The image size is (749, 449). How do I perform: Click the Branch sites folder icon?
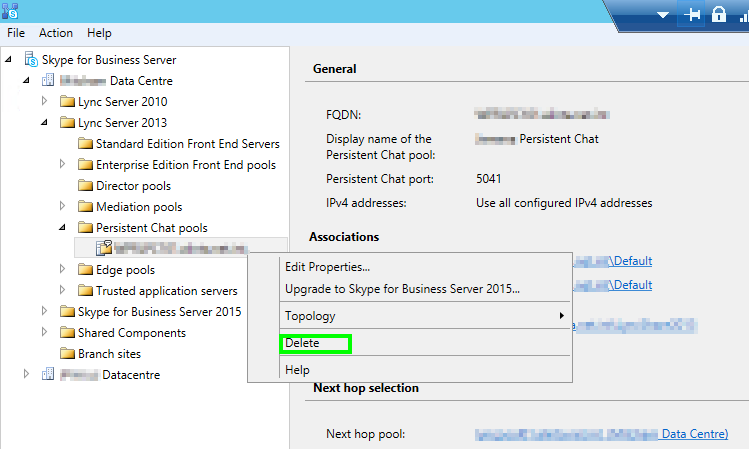(67, 353)
